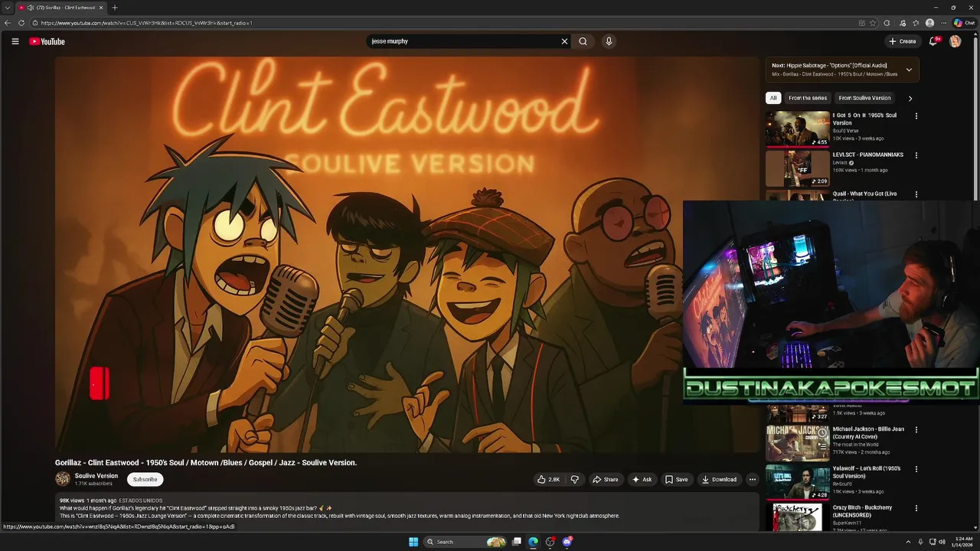The image size is (980, 551).
Task: Open options for Crazy Bitch Buckcherry
Action: click(x=916, y=508)
